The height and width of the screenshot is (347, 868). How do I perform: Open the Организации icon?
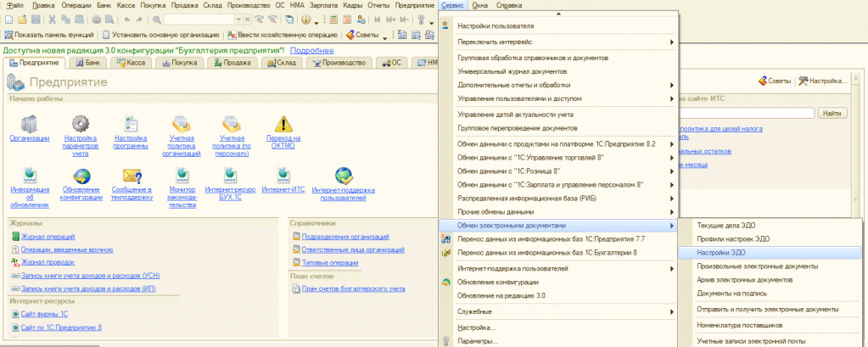(30, 123)
